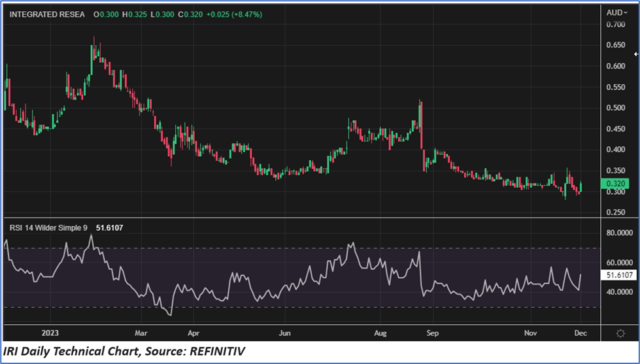Click the 0.700 price axis label

615,25
